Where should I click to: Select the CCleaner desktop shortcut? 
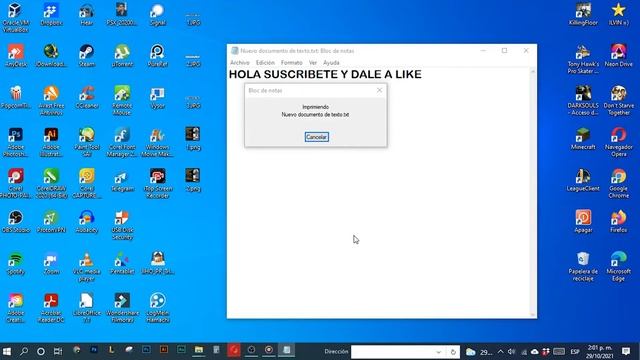tap(87, 98)
